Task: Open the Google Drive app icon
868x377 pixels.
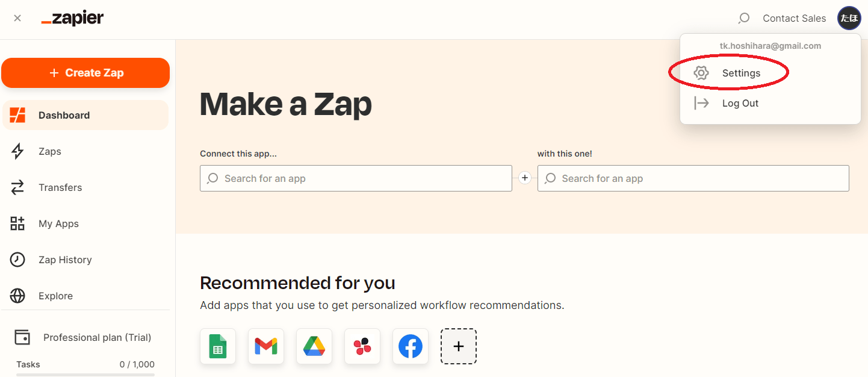Action: [314, 346]
